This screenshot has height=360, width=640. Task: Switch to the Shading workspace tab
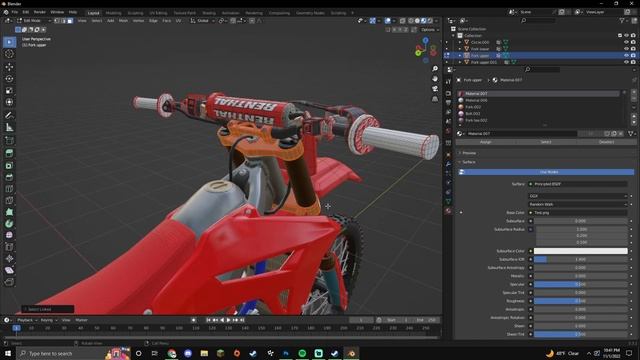click(209, 13)
